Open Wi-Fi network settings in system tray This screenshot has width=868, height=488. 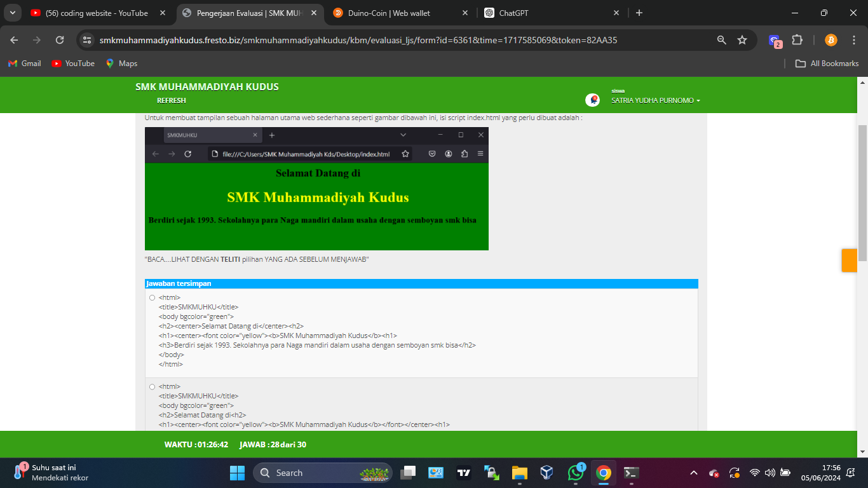[755, 473]
